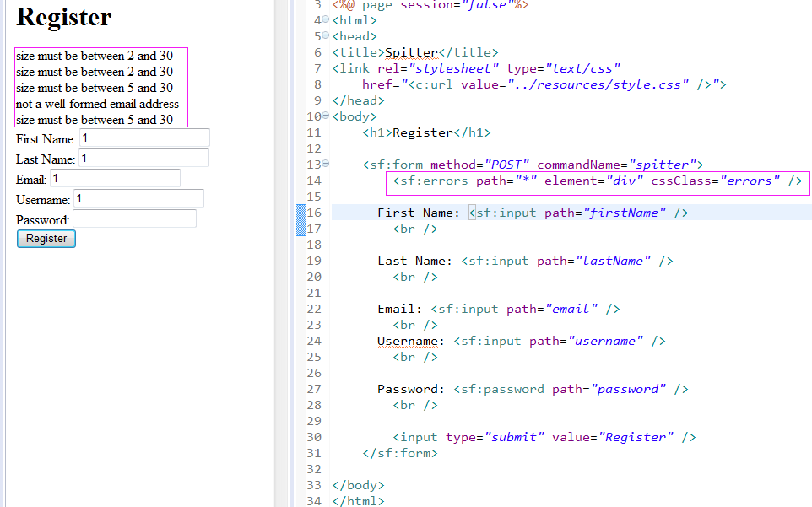The image size is (812, 507).
Task: Click the Register page heading
Action: click(x=64, y=17)
